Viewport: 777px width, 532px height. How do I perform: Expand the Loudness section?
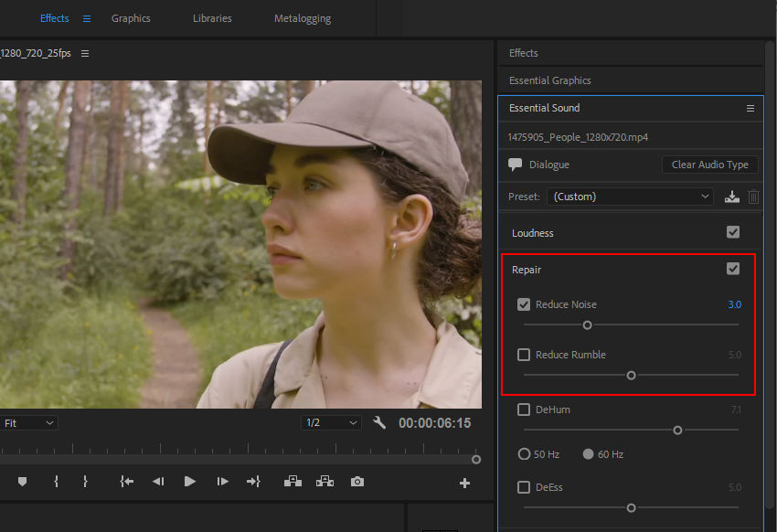533,233
